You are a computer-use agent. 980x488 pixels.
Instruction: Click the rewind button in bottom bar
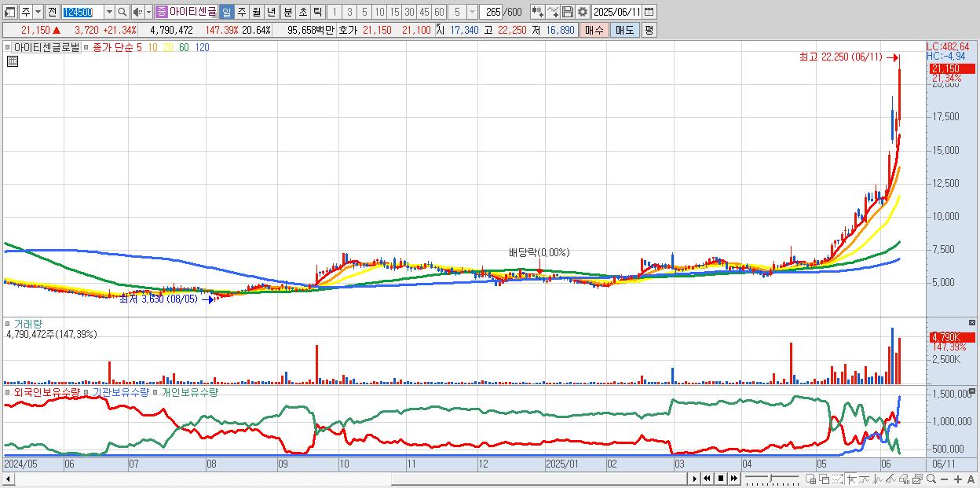707,479
